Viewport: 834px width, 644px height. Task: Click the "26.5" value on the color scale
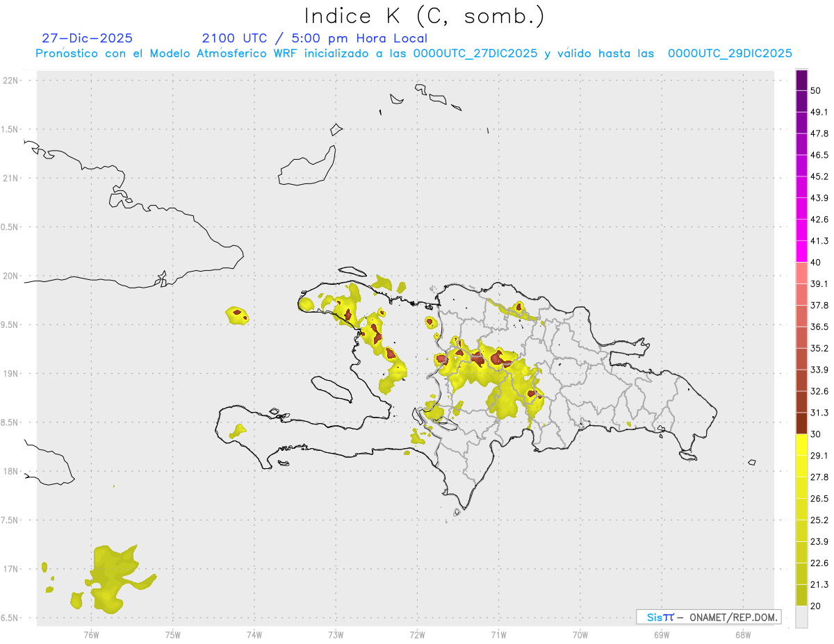click(x=819, y=499)
